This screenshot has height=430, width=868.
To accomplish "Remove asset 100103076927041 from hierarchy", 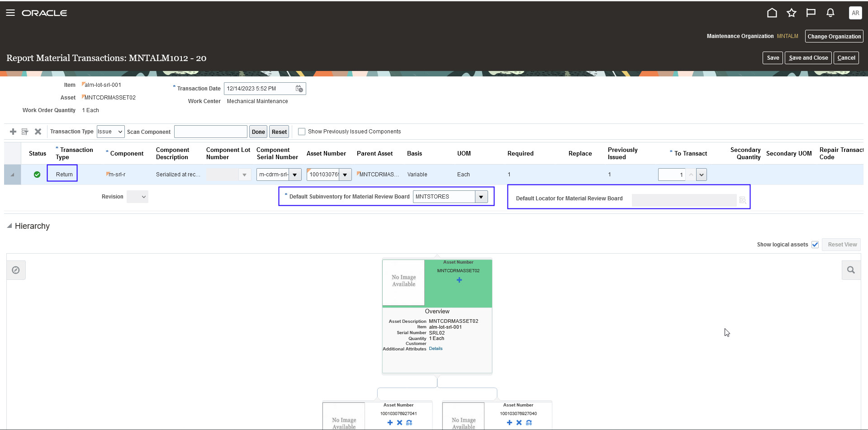I will coord(399,423).
